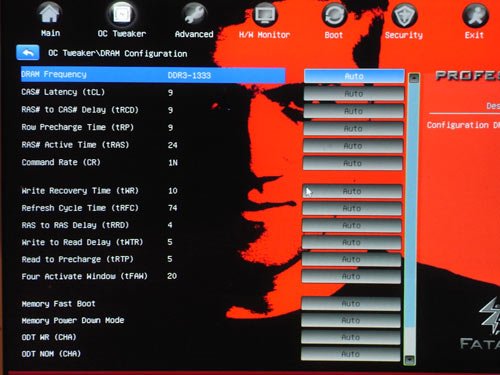Open the Memory Power Down Mode selector
The height and width of the screenshot is (375, 500).
(x=351, y=320)
